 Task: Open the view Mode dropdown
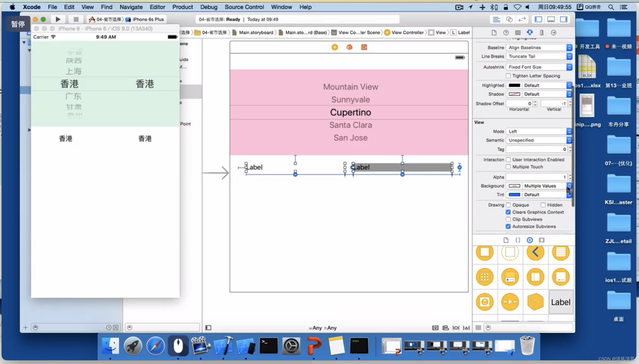(539, 131)
